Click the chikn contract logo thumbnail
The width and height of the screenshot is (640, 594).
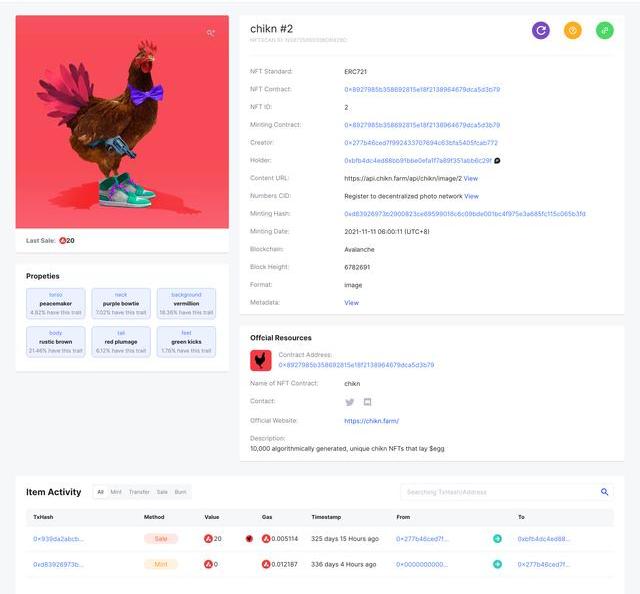point(260,360)
